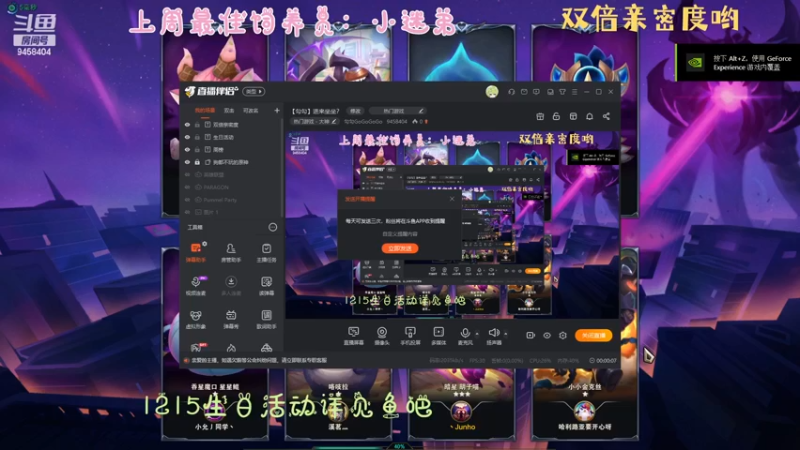Open the settings gear near 关闭直播
The image size is (800, 450).
click(x=563, y=335)
